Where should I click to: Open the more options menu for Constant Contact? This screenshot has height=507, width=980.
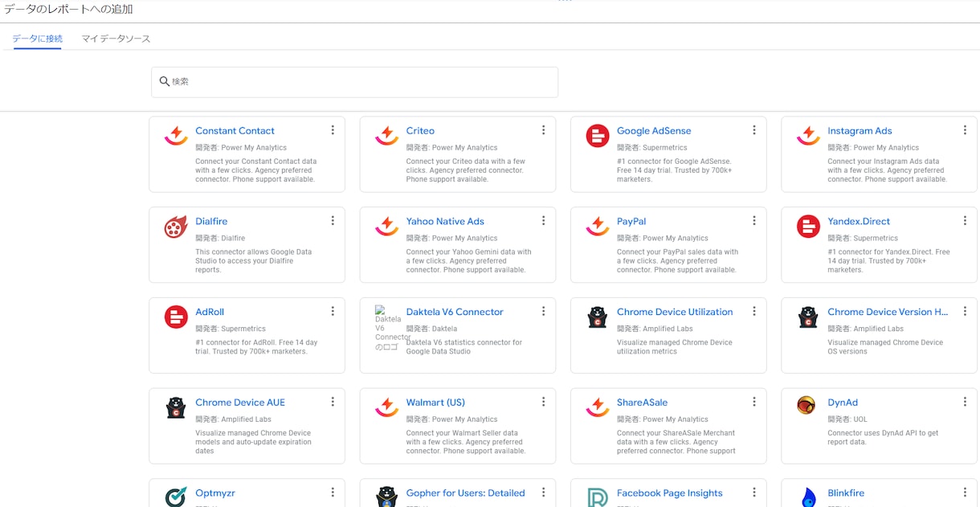(333, 130)
